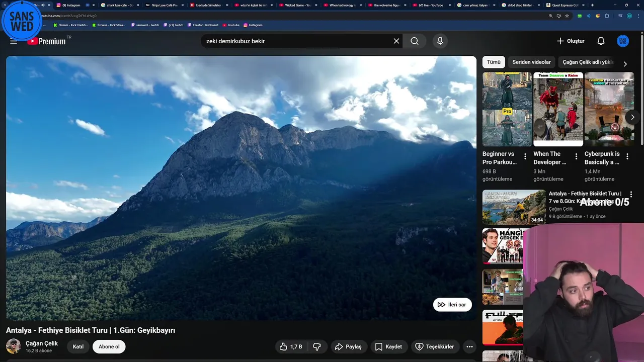Click the İleri sar fast forward button
This screenshot has width=644, height=362.
[x=452, y=305]
